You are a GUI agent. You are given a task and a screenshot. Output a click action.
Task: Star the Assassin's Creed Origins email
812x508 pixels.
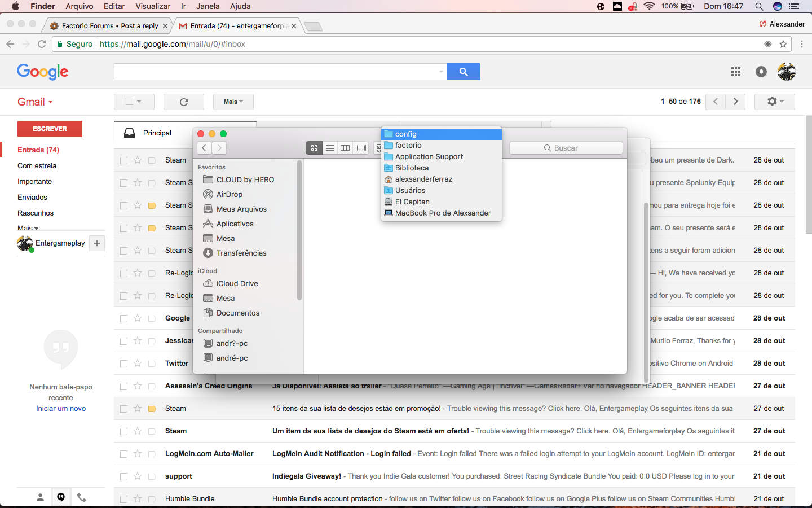138,386
